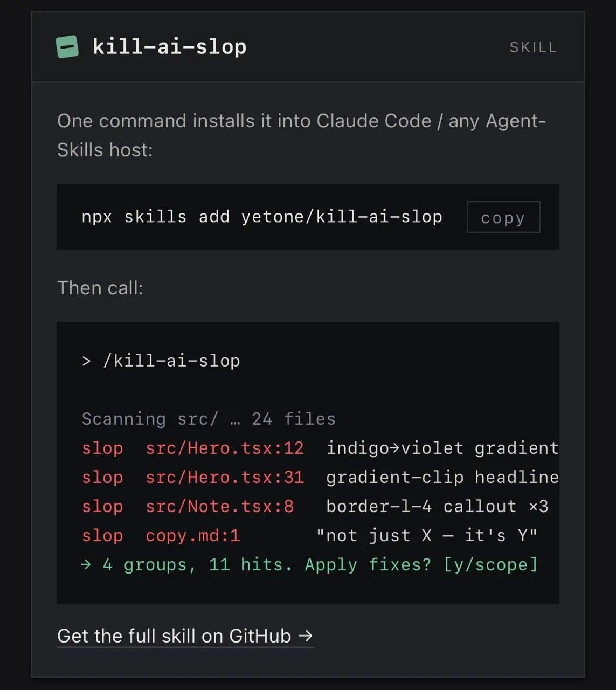Click the kill-ai-slop heading title
The width and height of the screenshot is (616, 690).
pyautogui.click(x=169, y=47)
